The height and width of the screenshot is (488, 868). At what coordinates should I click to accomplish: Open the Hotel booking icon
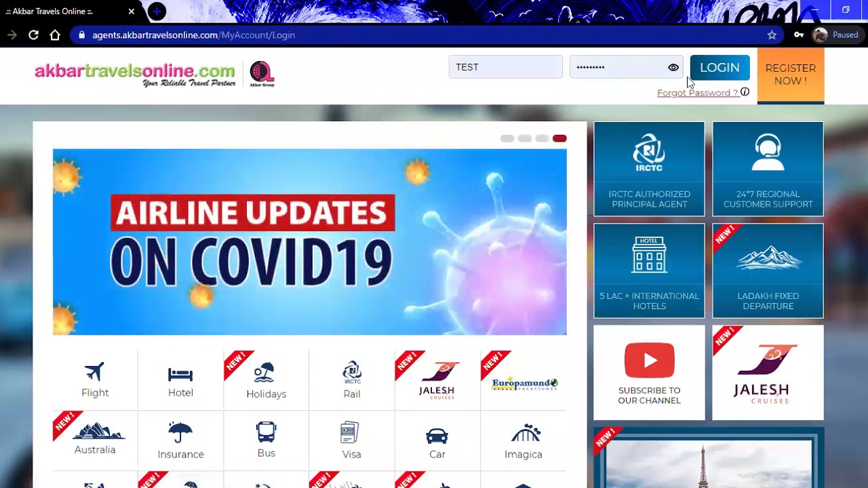point(180,381)
